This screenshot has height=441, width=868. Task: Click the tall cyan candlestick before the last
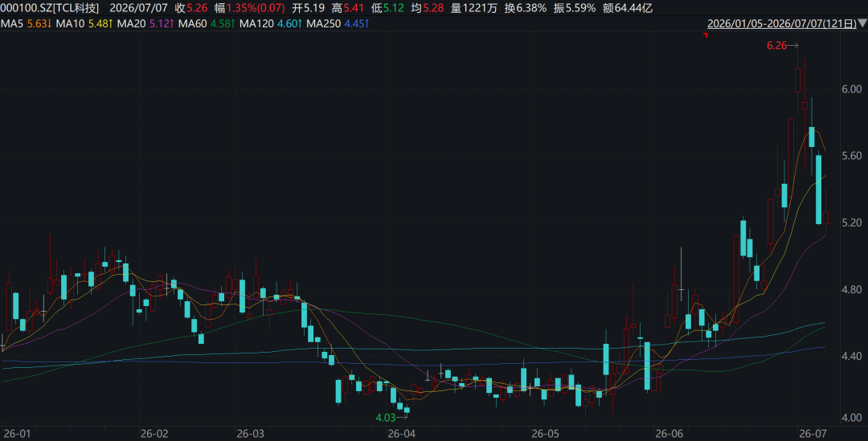click(x=819, y=190)
